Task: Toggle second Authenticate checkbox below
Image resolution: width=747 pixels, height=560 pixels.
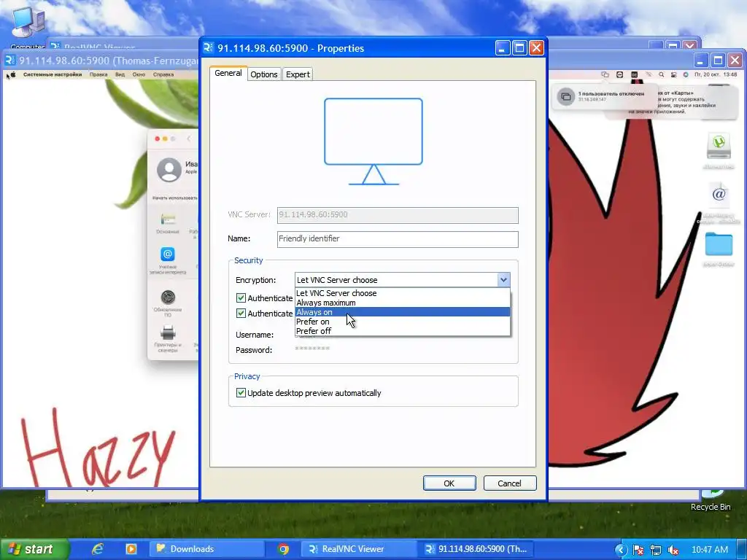Action: 241,314
